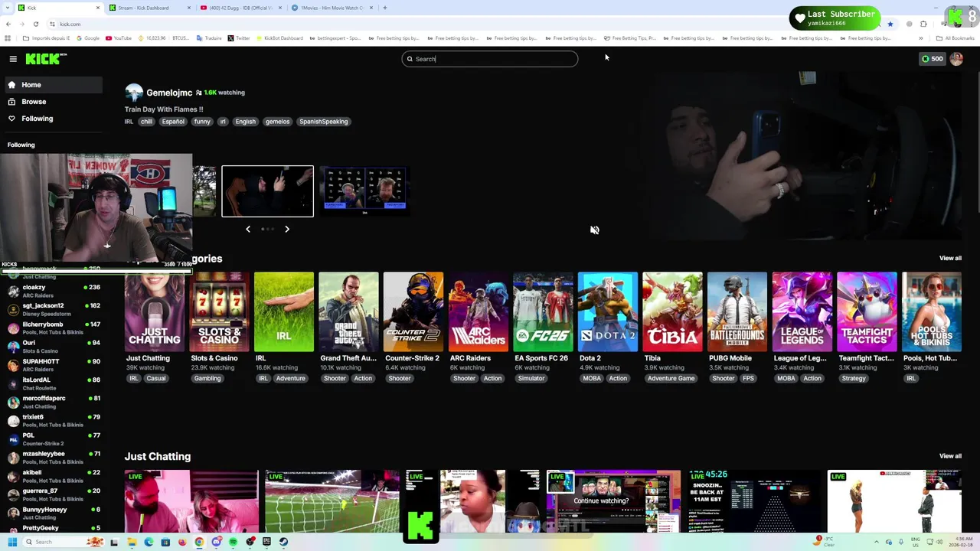This screenshot has height=551, width=980.
Task: Open new browser tab with plus
Action: pos(384,8)
